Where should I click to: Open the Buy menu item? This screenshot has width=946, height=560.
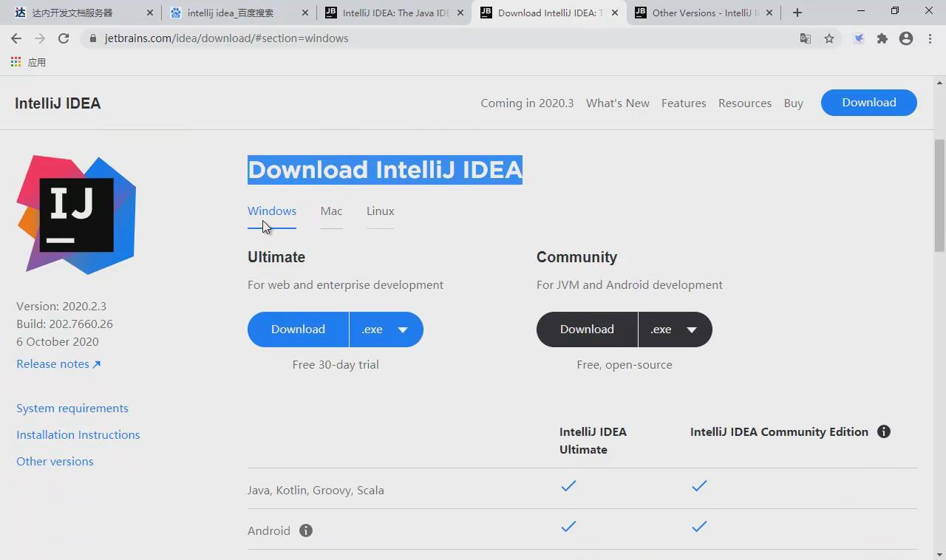pyautogui.click(x=794, y=103)
